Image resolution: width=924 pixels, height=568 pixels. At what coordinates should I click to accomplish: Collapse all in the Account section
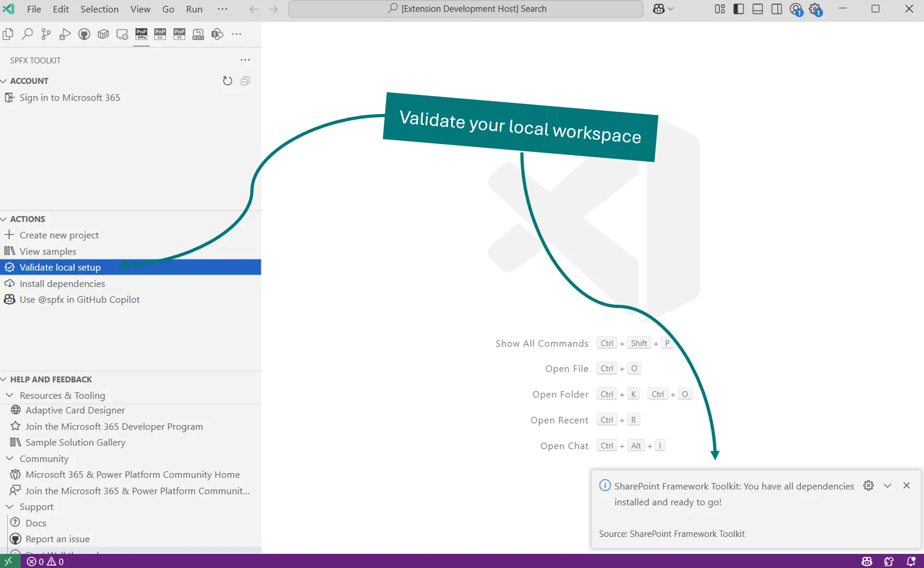pos(245,81)
